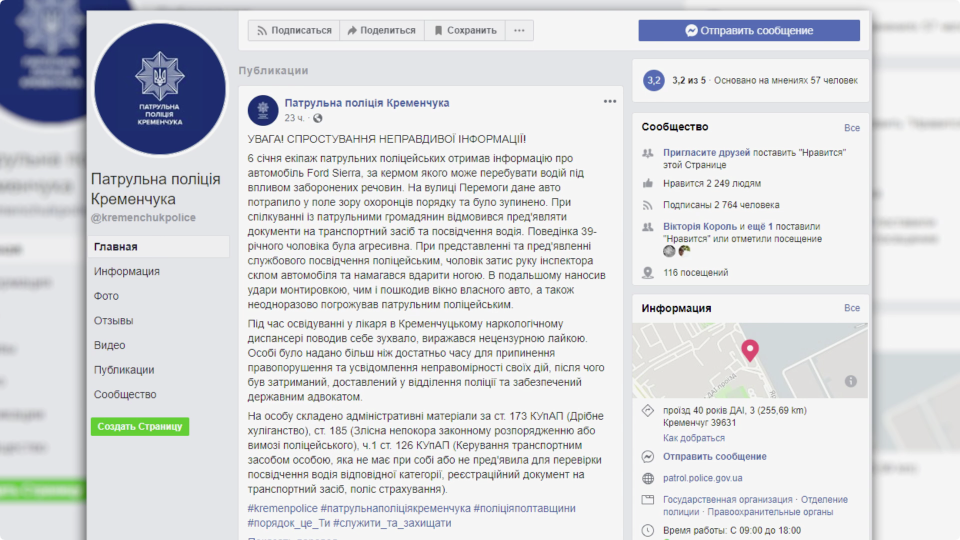
Task: Click Отправить сообщение link in Информация
Action: tap(714, 456)
